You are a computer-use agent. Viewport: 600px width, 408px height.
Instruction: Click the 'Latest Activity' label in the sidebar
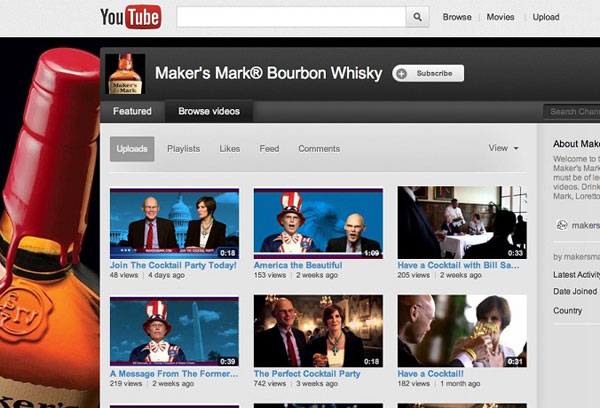576,275
